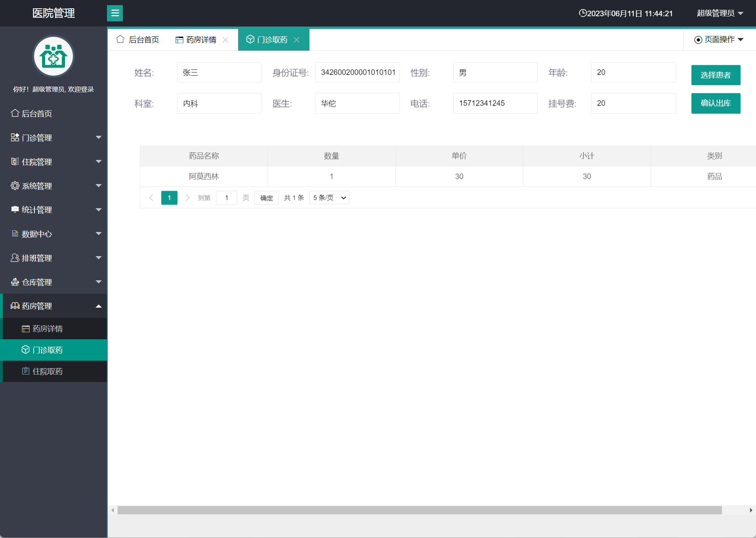Click the 阿莫西林 table cell
This screenshot has width=756, height=538.
[204, 177]
